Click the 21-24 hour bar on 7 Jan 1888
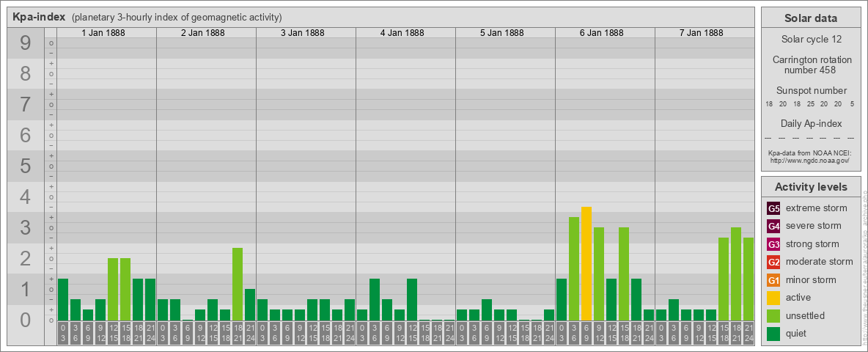 coord(749,279)
